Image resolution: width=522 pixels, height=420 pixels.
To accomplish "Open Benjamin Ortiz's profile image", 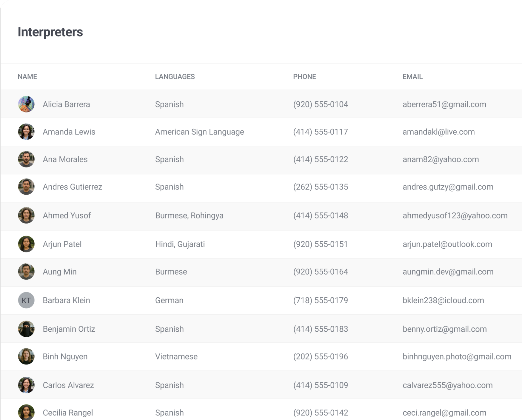I will pos(26,329).
